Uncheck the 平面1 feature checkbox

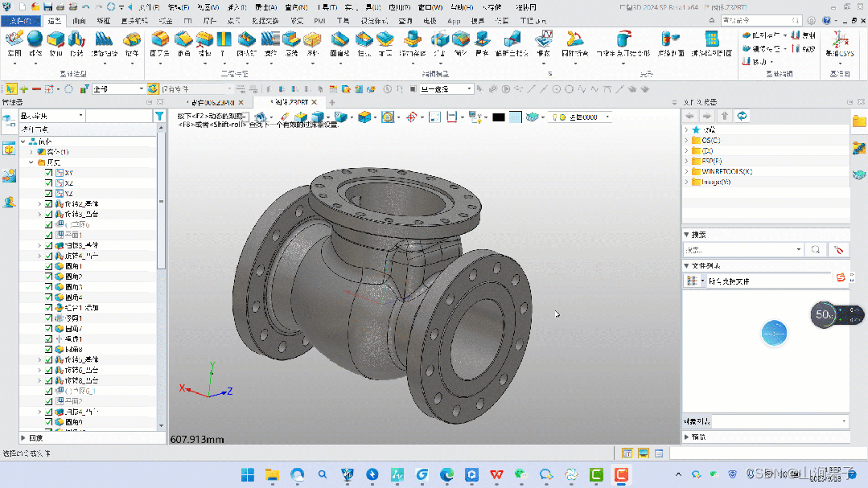coord(47,236)
